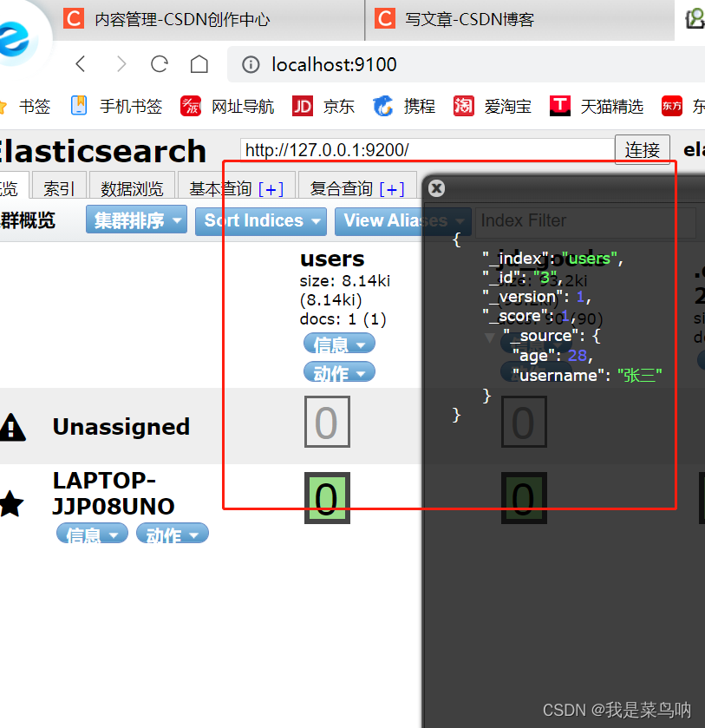Open the 手机书签 bookmark
The image size is (705, 728).
116,107
